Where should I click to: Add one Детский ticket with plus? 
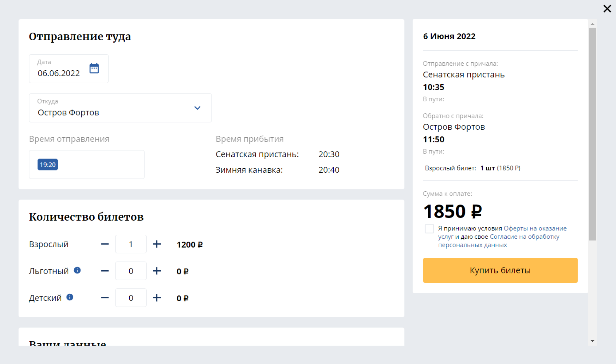pyautogui.click(x=157, y=298)
